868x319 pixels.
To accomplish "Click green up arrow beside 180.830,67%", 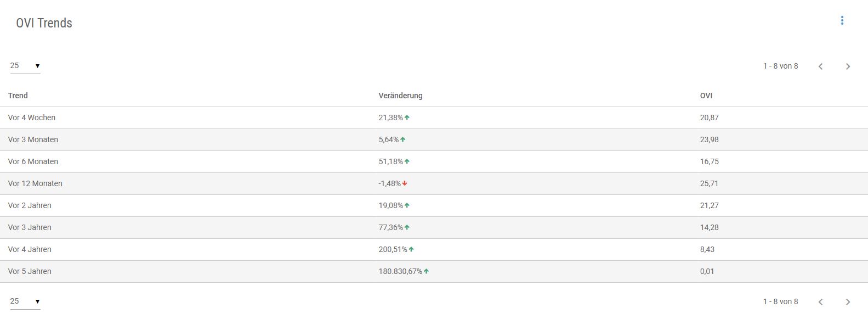I will point(426,271).
